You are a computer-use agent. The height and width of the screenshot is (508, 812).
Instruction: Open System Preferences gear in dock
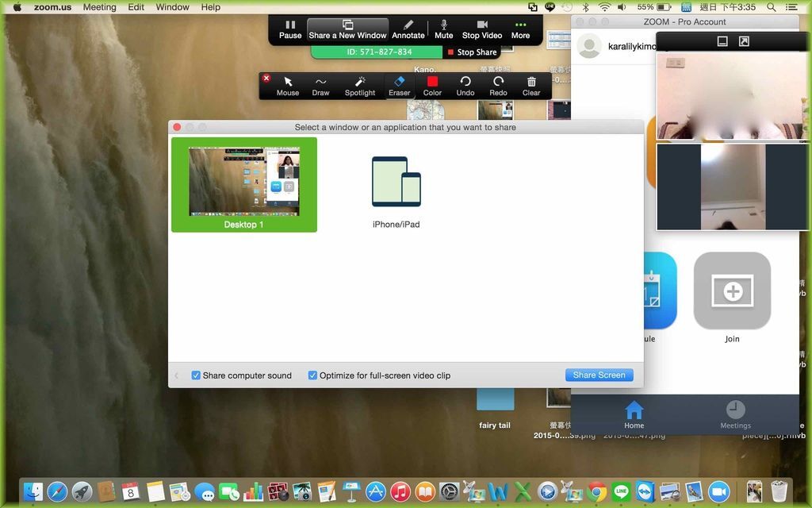[x=449, y=491]
